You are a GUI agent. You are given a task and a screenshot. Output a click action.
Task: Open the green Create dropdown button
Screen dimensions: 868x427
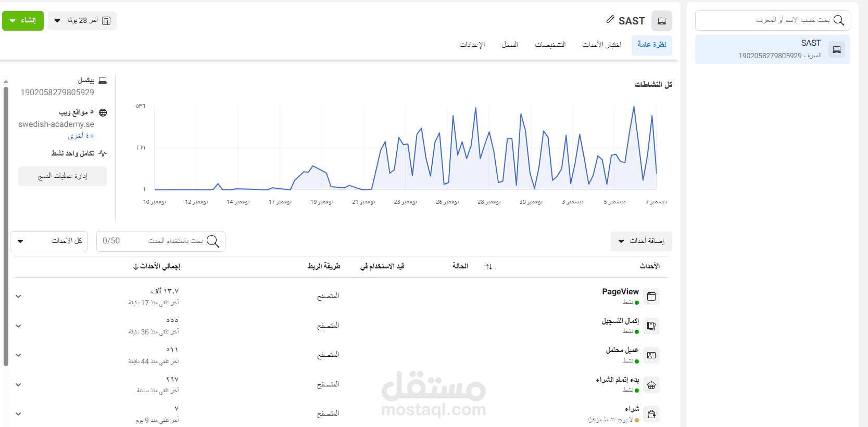click(23, 21)
